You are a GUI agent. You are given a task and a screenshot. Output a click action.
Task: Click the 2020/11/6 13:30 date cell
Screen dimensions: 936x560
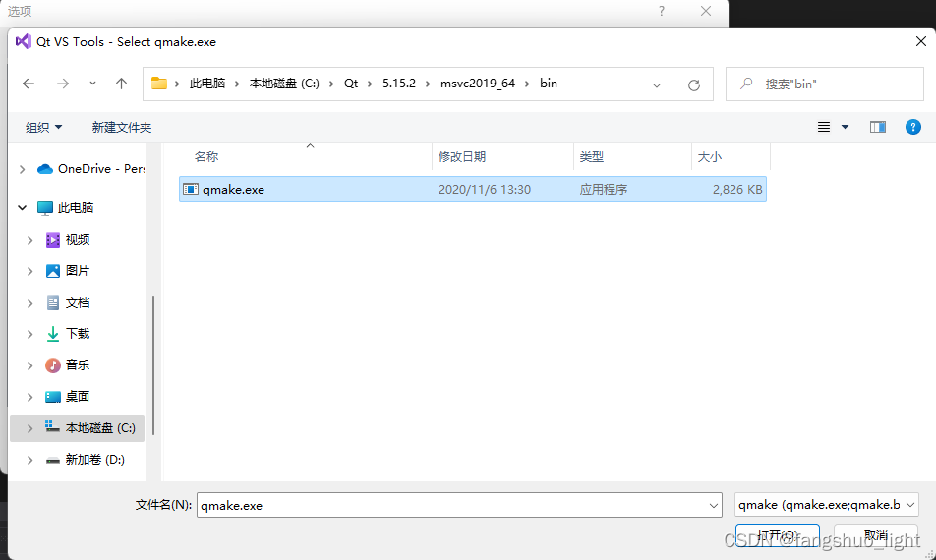(x=484, y=189)
